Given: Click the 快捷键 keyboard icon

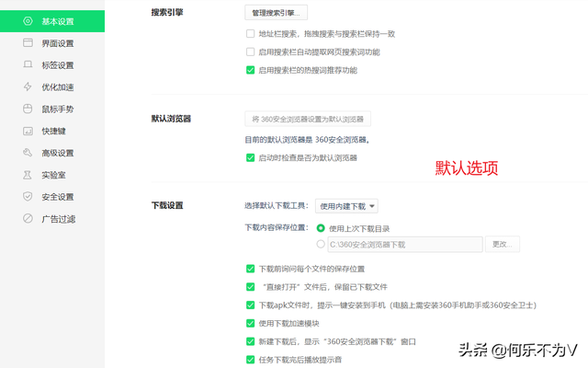Looking at the screenshot, I should click(x=28, y=131).
